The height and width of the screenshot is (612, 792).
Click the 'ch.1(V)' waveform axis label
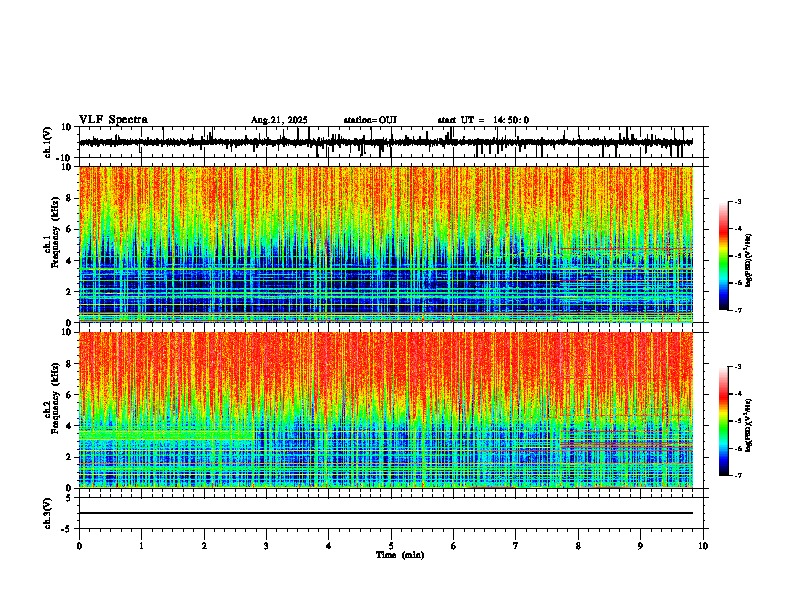pyautogui.click(x=48, y=142)
